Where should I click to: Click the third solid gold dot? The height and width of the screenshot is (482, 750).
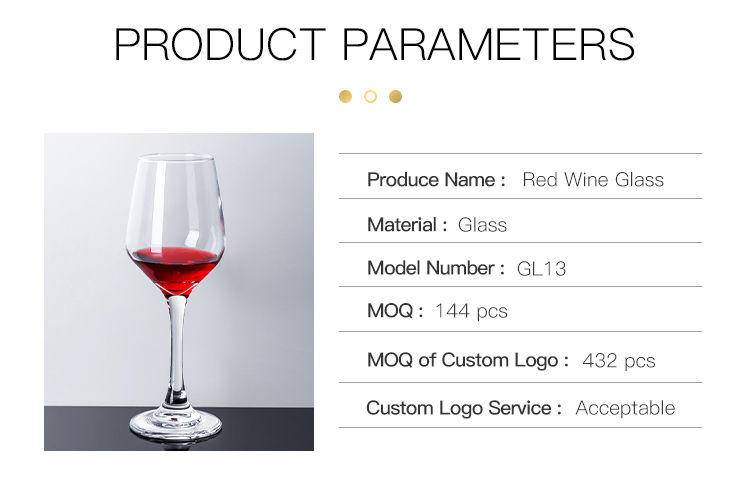tap(396, 97)
